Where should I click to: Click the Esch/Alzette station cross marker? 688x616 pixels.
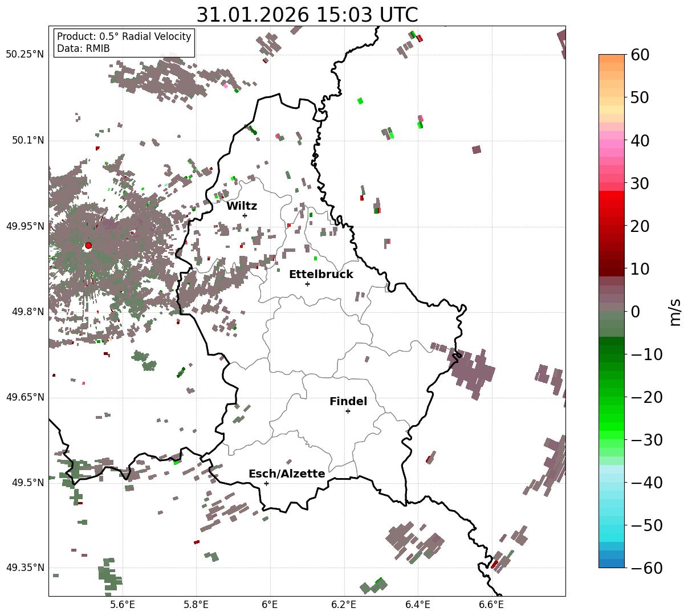266,483
